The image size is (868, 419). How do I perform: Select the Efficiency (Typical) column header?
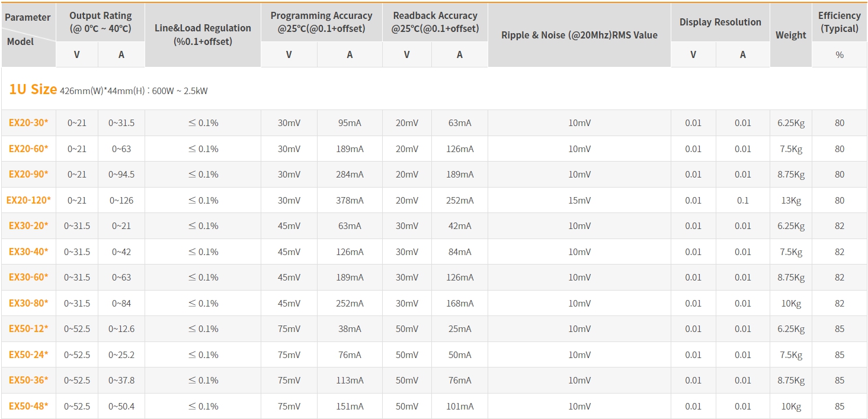click(x=839, y=22)
